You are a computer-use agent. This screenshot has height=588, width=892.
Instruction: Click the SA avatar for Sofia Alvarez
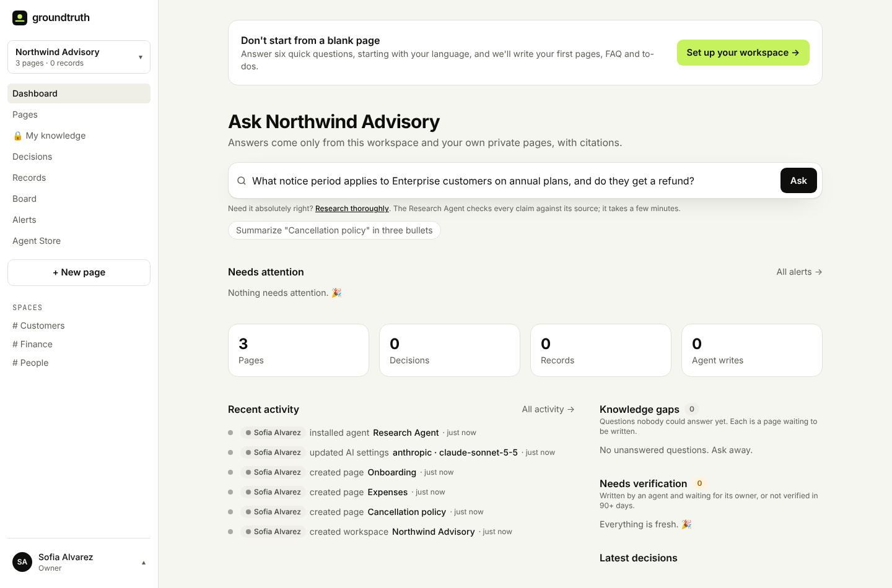22,562
